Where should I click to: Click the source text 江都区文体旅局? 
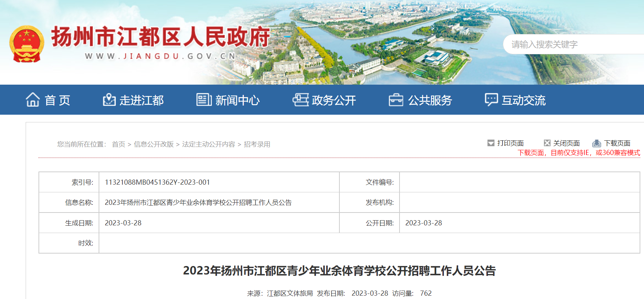[x=290, y=293]
